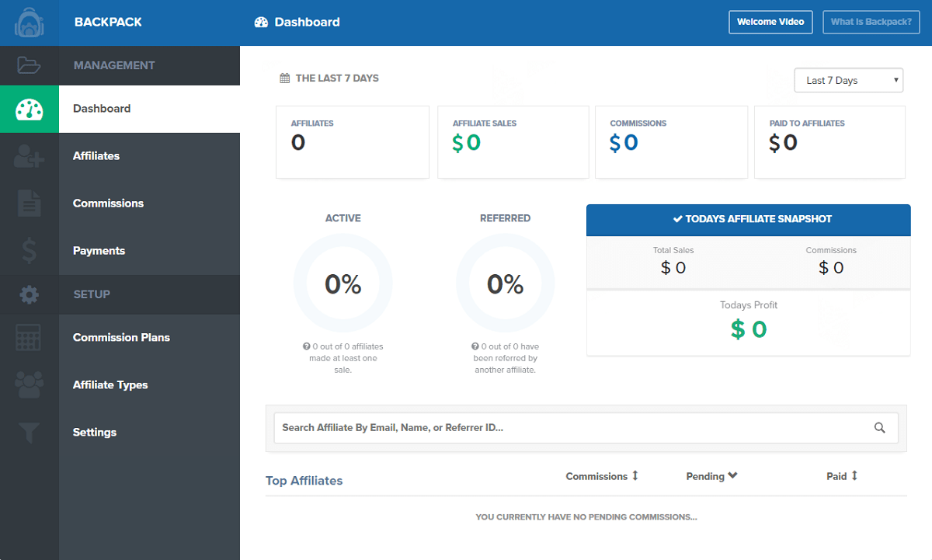The image size is (932, 560).
Task: Click the document icon beside Commissions
Action: [29, 203]
